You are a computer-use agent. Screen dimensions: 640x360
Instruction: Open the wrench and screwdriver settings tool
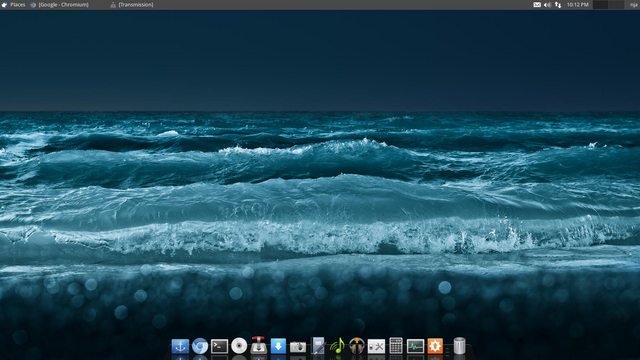tap(376, 347)
